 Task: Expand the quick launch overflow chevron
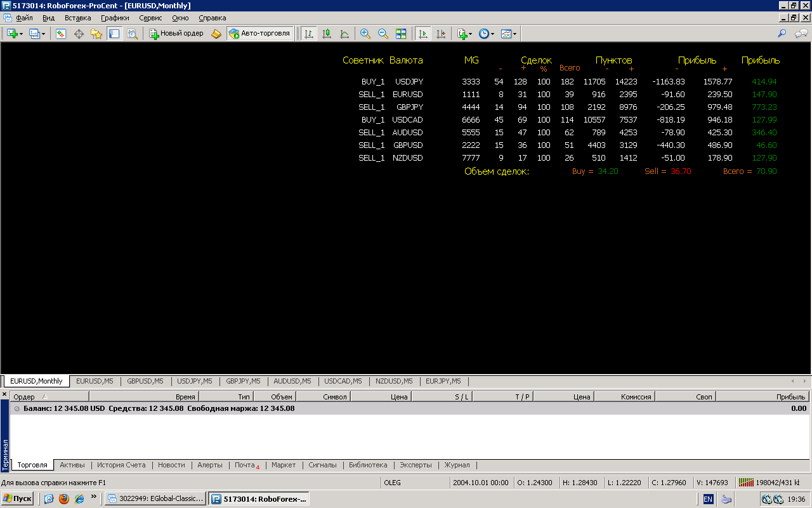point(93,497)
